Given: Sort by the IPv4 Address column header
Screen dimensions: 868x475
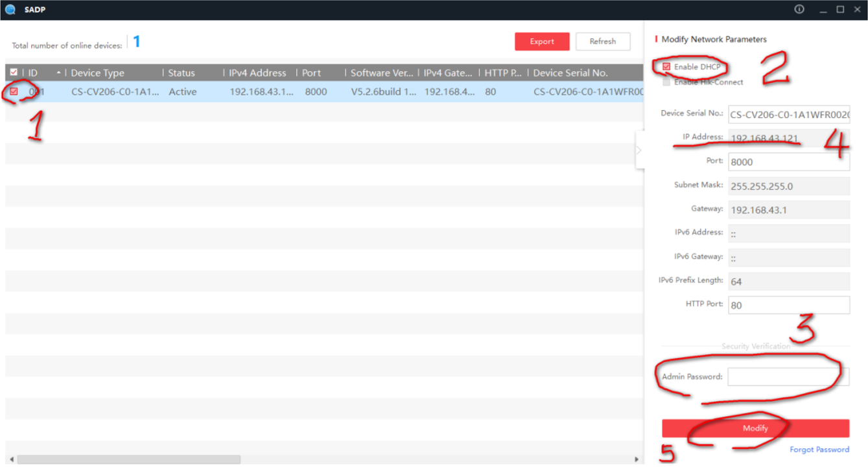Looking at the screenshot, I should coord(257,73).
